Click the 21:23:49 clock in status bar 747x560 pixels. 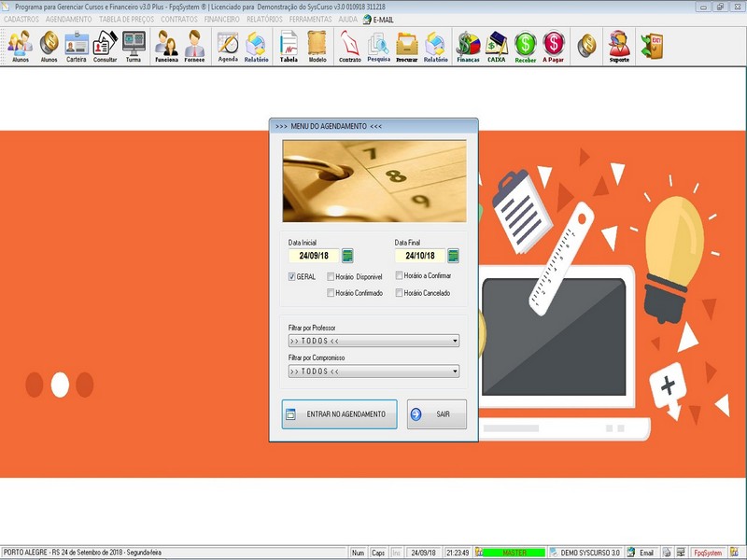coord(458,553)
